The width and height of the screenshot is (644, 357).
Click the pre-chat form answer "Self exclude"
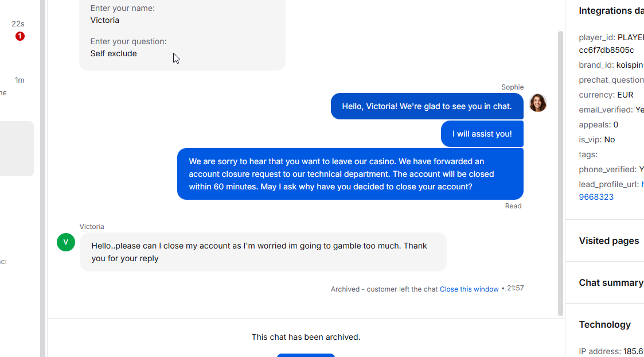point(114,53)
